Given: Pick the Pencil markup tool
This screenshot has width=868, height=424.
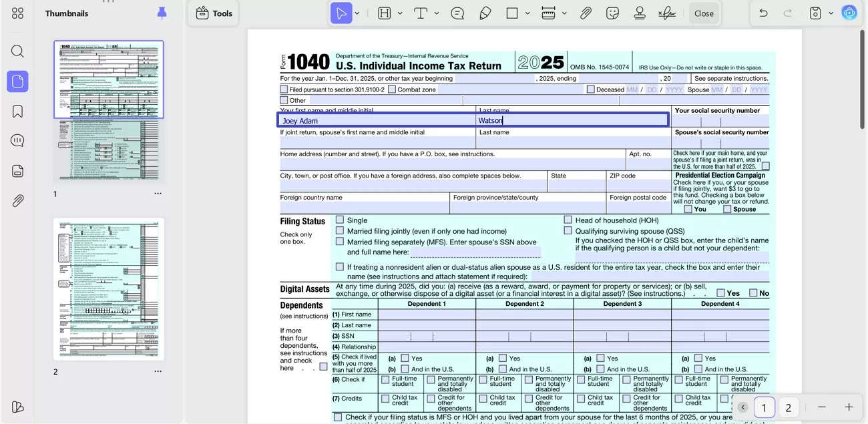Looking at the screenshot, I should click(x=485, y=13).
